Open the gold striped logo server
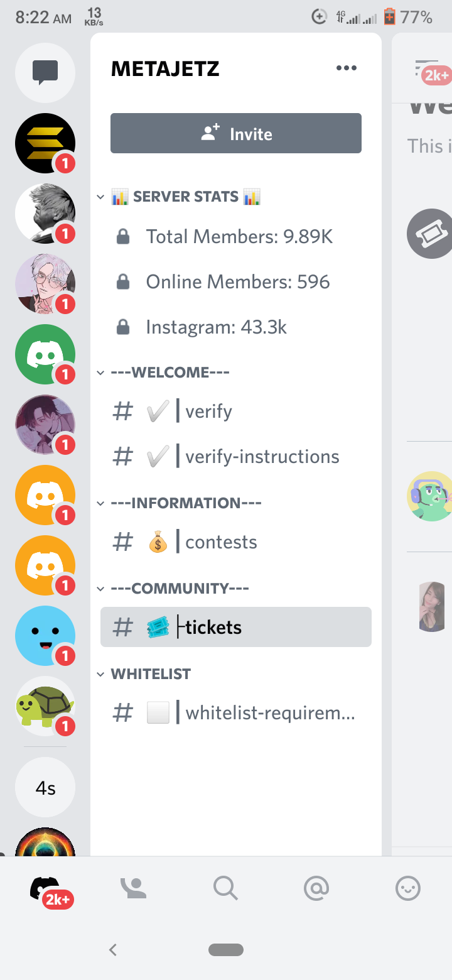 pyautogui.click(x=45, y=143)
